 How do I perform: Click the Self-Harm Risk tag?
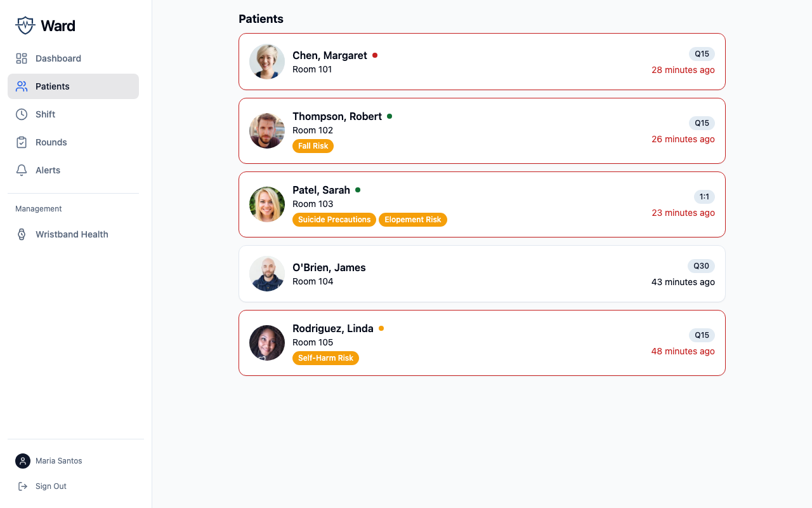click(x=325, y=358)
